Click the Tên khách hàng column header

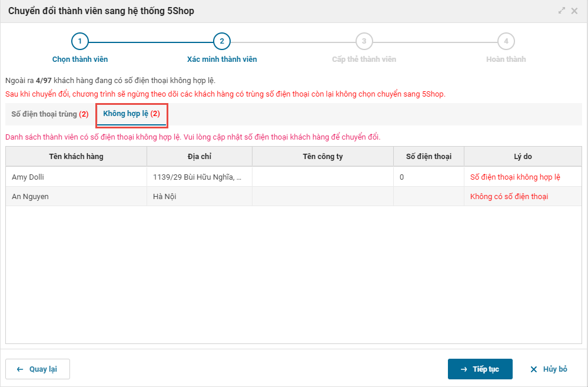point(76,157)
